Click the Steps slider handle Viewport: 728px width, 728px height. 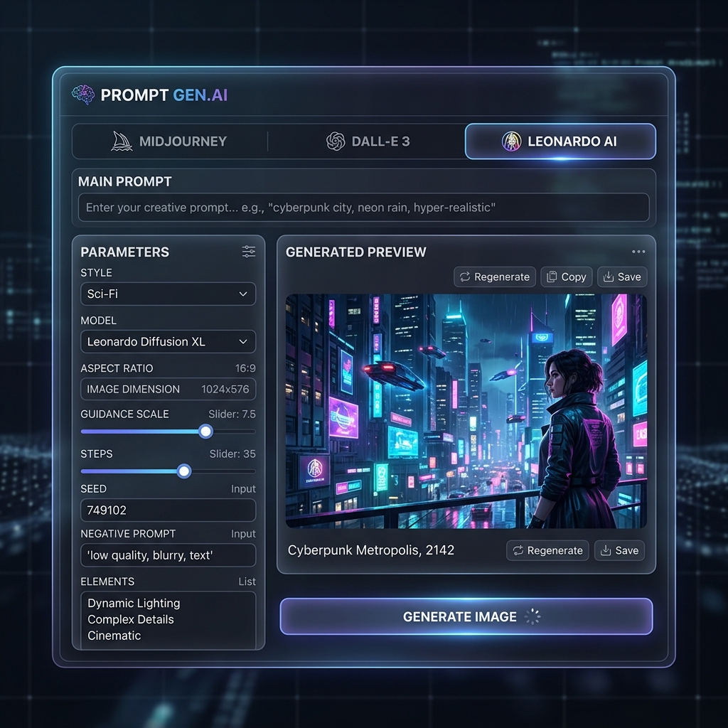coord(184,471)
